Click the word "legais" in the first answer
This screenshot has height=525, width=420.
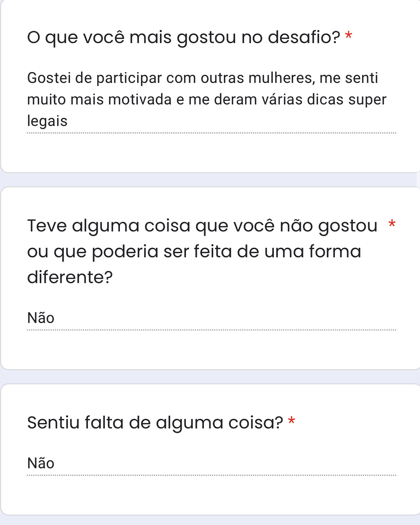tap(47, 121)
